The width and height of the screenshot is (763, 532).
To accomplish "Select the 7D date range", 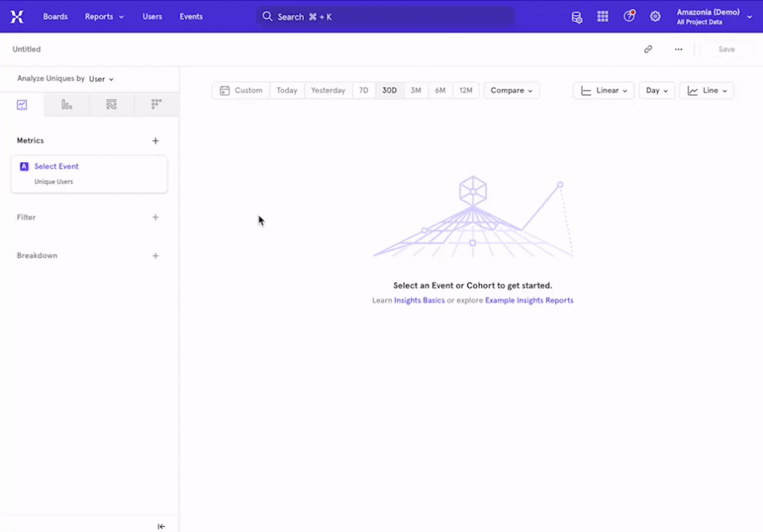I will [x=364, y=90].
